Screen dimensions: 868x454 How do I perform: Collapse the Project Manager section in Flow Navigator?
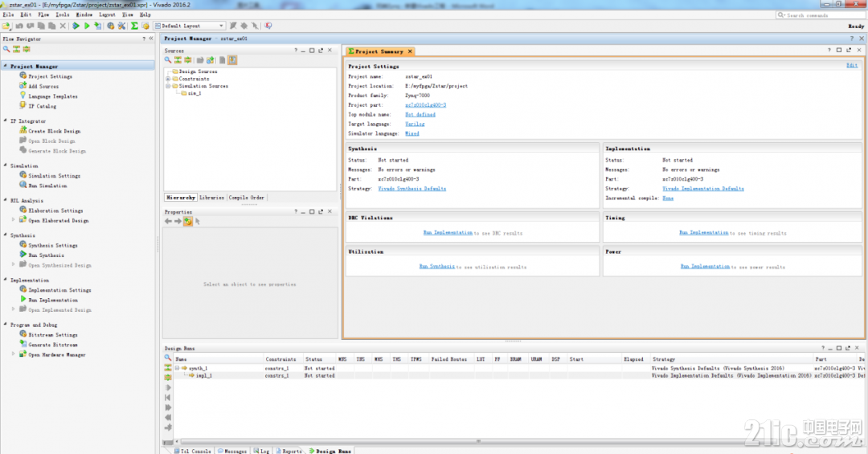(6, 66)
